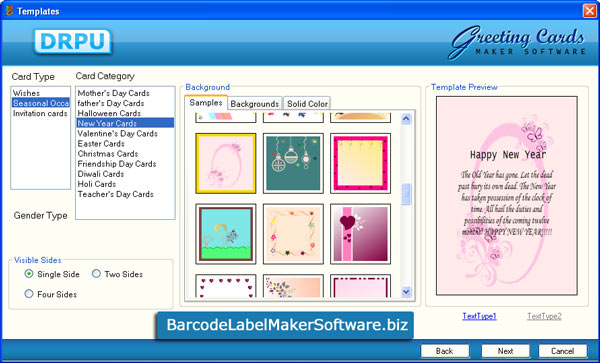Enable the Single Side radio option
This screenshot has height=363, width=600.
[x=29, y=274]
